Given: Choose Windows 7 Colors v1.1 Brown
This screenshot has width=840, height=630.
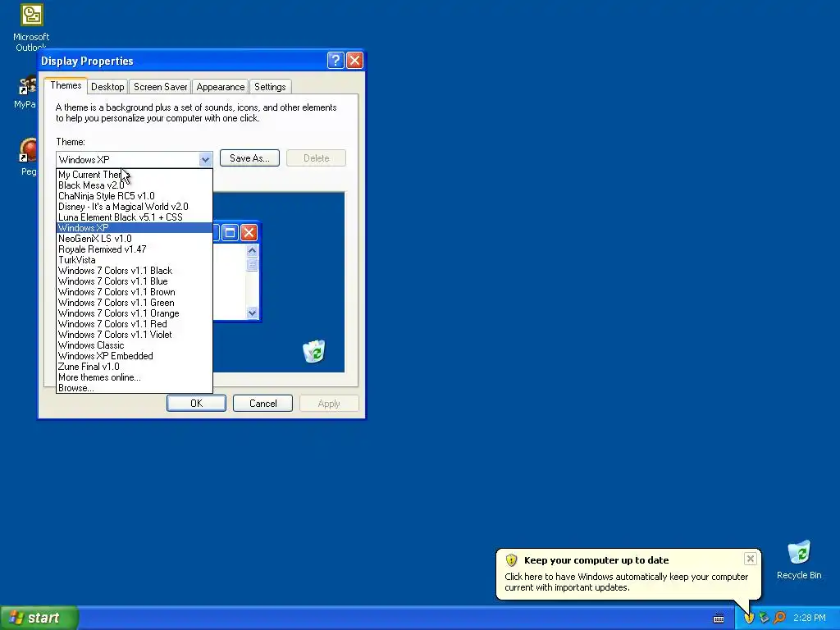Looking at the screenshot, I should click(134, 293).
